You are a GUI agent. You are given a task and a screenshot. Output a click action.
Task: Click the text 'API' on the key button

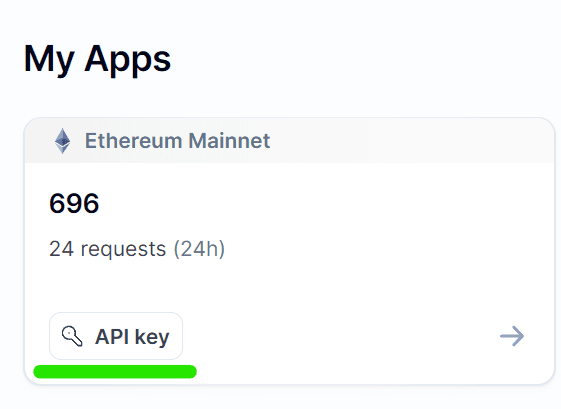click(112, 337)
